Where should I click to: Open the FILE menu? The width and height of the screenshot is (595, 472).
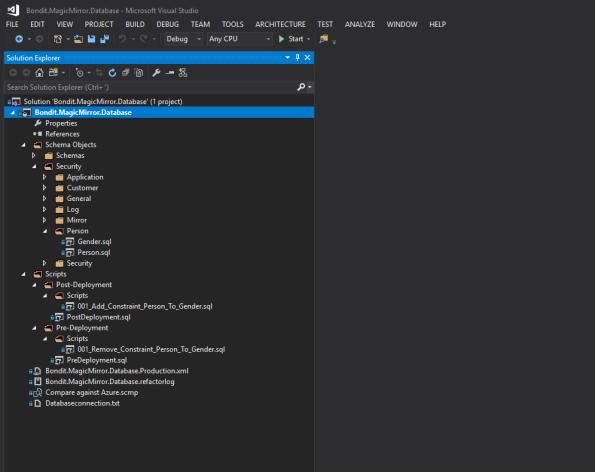pyautogui.click(x=12, y=24)
